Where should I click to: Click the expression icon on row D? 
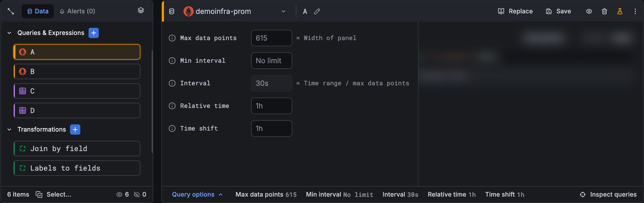(23, 110)
